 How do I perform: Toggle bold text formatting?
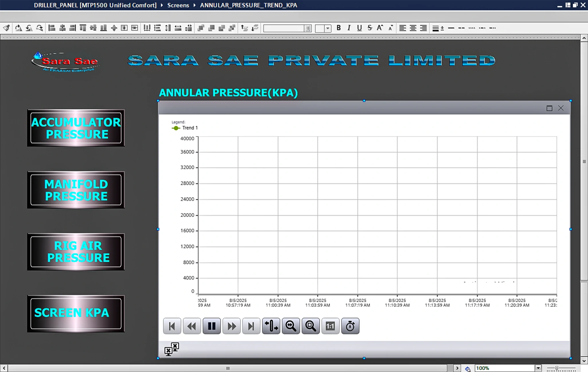[x=339, y=28]
